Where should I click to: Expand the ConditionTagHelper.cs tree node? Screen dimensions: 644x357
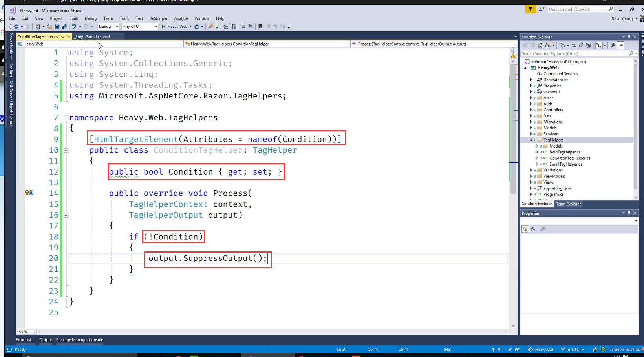537,158
